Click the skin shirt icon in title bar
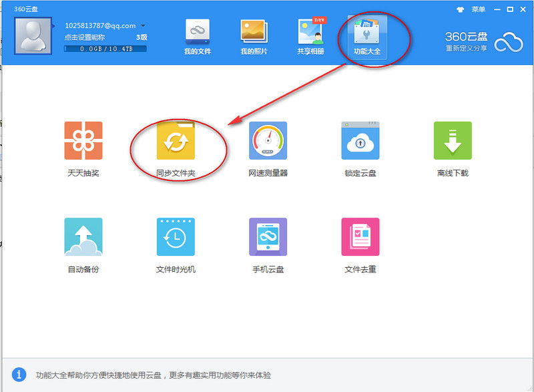This screenshot has width=534, height=392. click(x=460, y=9)
